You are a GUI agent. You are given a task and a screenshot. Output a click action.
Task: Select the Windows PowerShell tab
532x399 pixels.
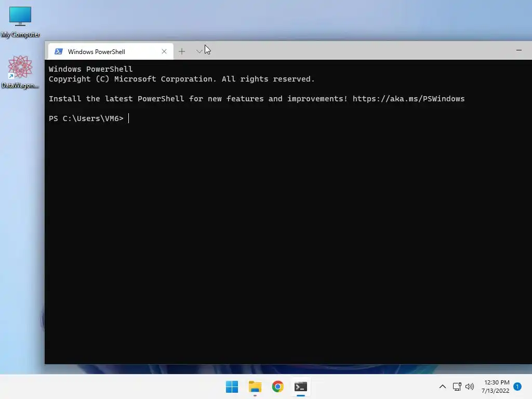[111, 51]
